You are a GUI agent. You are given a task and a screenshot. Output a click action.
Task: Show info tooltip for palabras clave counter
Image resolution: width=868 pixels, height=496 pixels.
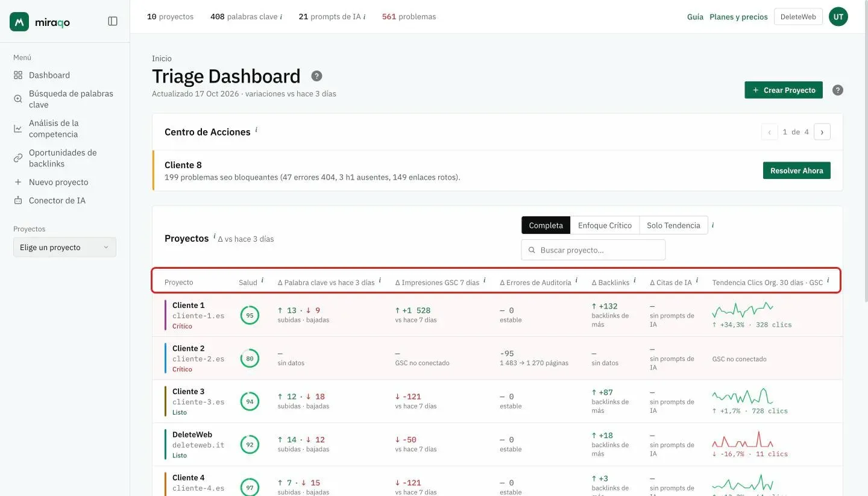click(281, 17)
